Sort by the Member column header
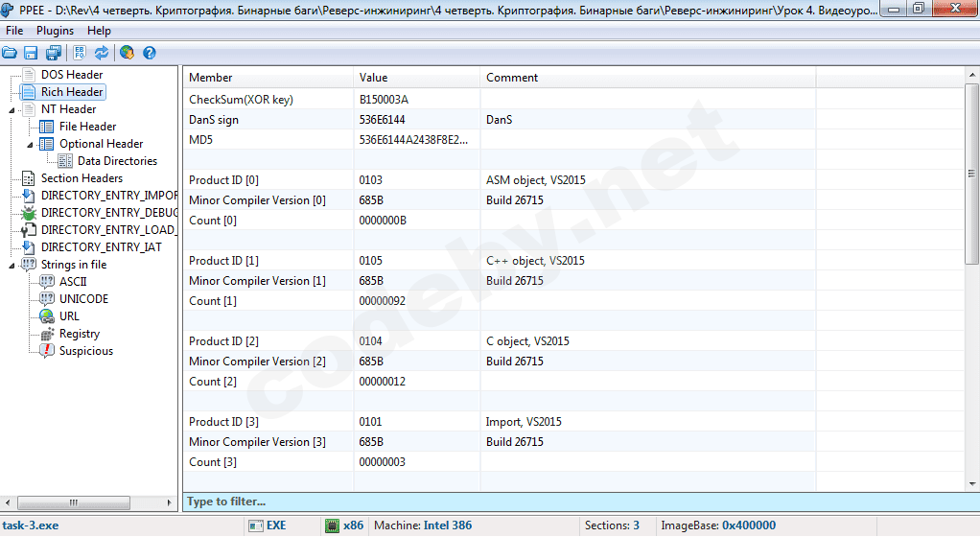Screen dimensions: 980x537 pos(268,78)
